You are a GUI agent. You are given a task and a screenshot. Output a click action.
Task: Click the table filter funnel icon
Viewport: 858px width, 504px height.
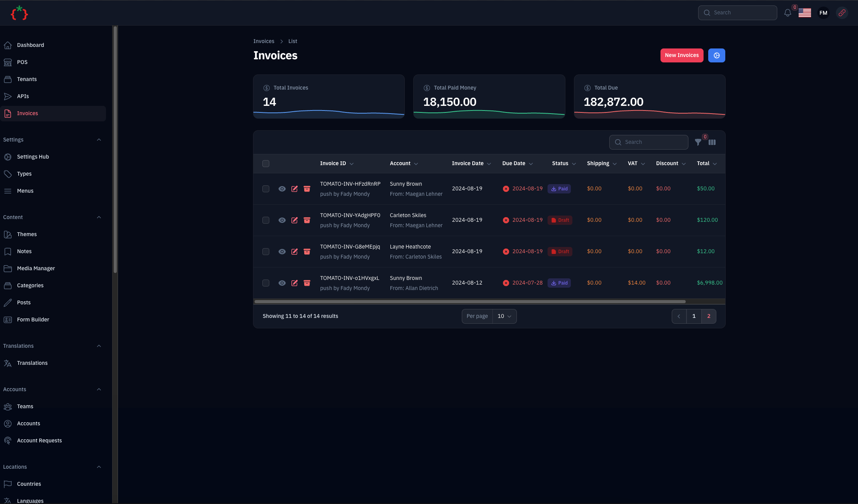[698, 142]
